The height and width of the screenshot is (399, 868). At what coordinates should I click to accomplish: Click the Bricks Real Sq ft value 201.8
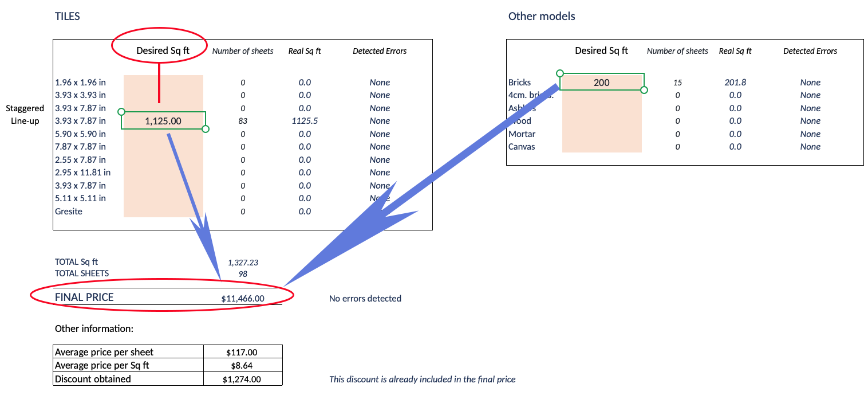click(x=735, y=83)
